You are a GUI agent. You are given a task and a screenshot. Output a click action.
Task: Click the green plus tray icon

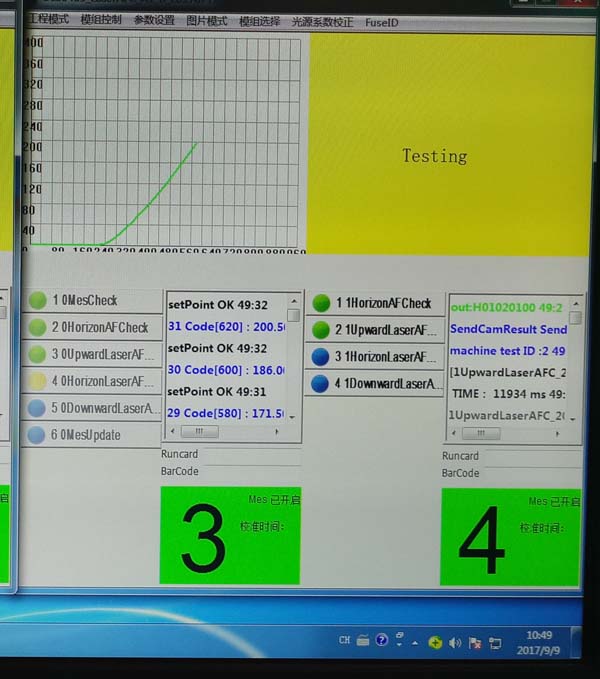[436, 642]
